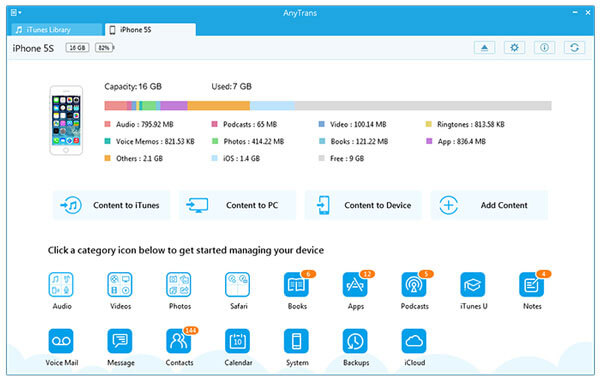This screenshot has height=380, width=600.
Task: Open the Podcasts category
Action: click(414, 285)
